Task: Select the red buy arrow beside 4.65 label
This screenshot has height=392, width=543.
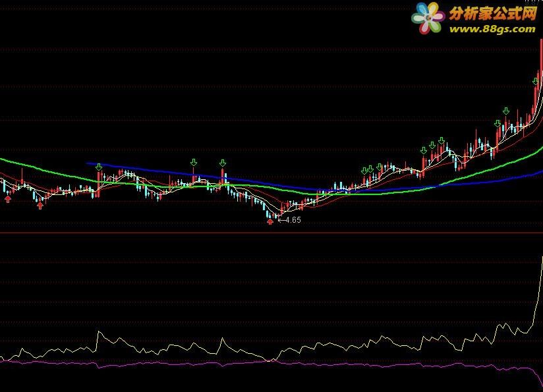Action: [270, 221]
